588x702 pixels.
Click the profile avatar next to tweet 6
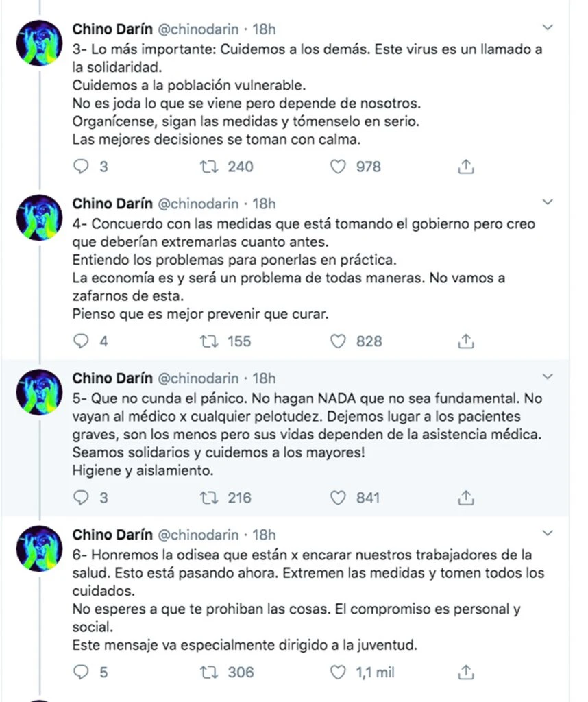39,549
